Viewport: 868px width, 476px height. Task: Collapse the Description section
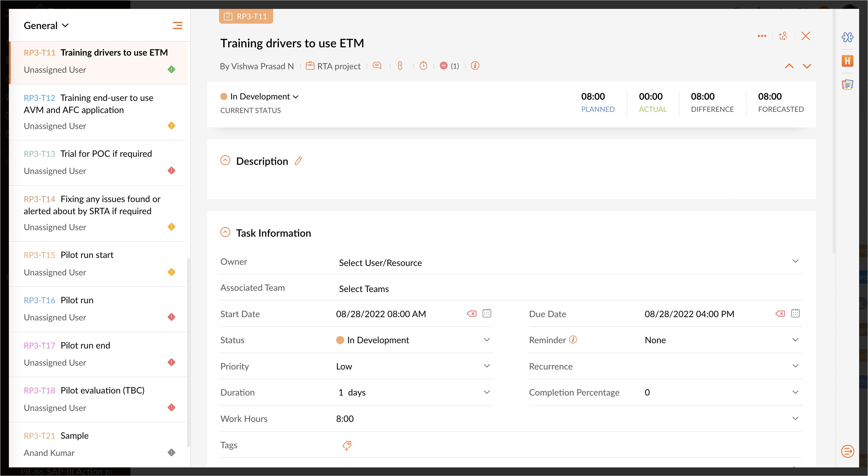tap(225, 160)
